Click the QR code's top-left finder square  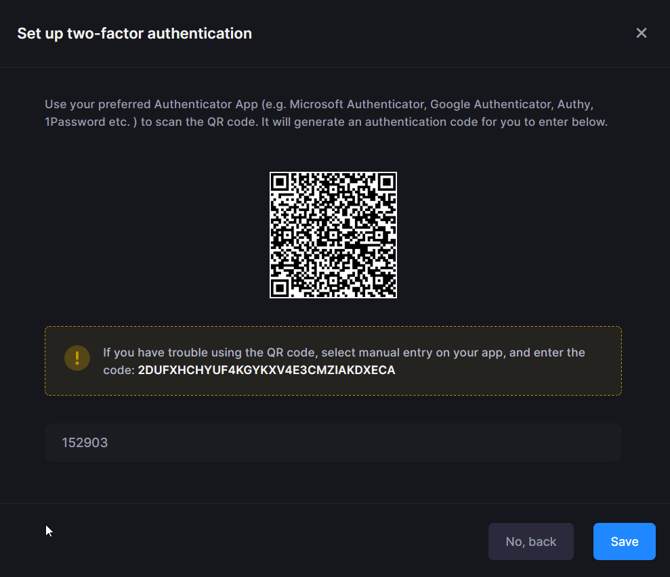click(283, 185)
